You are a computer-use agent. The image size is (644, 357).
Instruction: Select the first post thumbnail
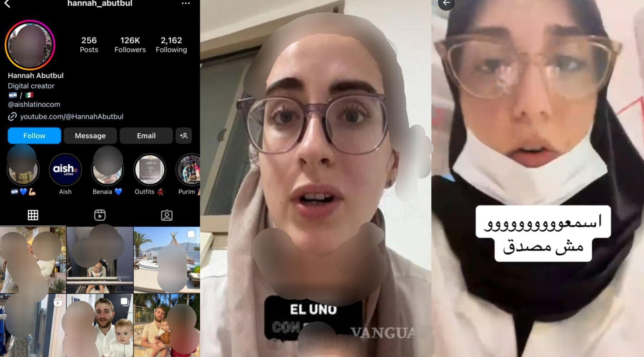click(33, 260)
